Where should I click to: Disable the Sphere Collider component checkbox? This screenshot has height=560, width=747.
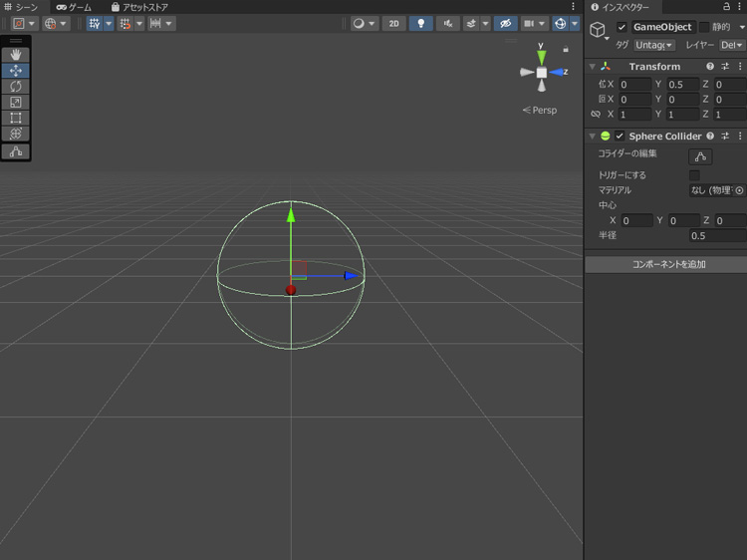(x=620, y=136)
